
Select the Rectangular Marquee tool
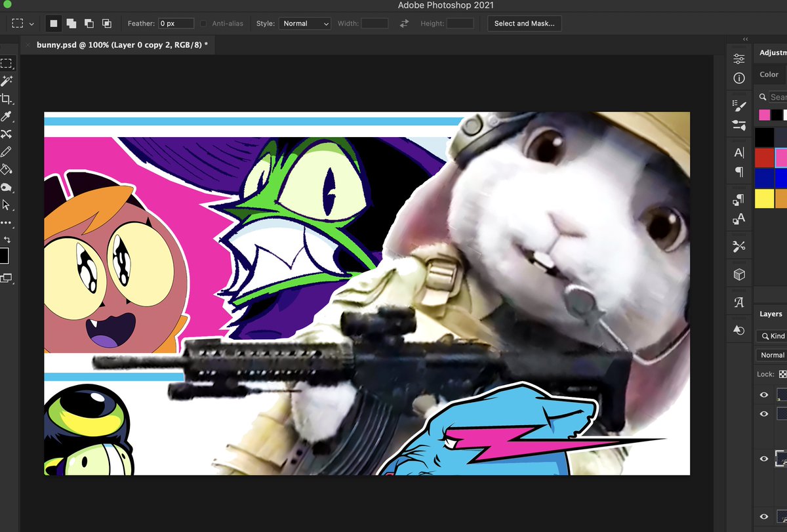point(6,64)
